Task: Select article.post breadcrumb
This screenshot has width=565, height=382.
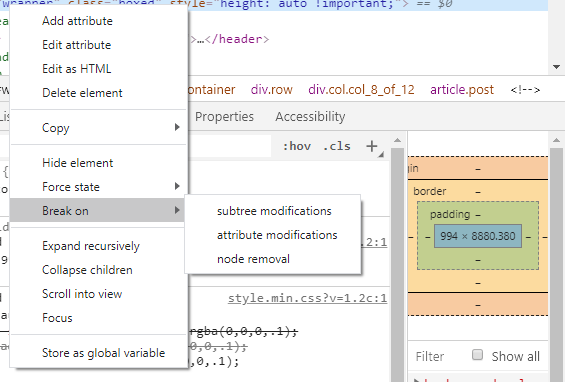Action: 462,89
